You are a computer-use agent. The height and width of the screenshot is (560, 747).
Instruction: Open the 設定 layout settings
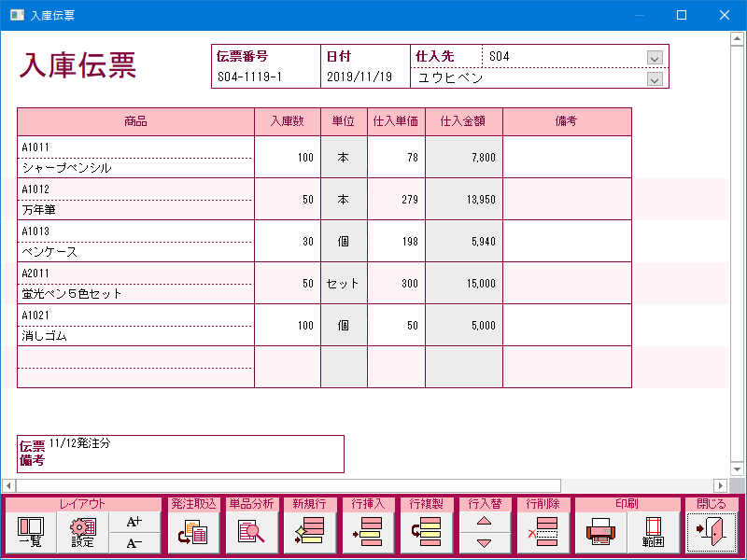pyautogui.click(x=83, y=533)
